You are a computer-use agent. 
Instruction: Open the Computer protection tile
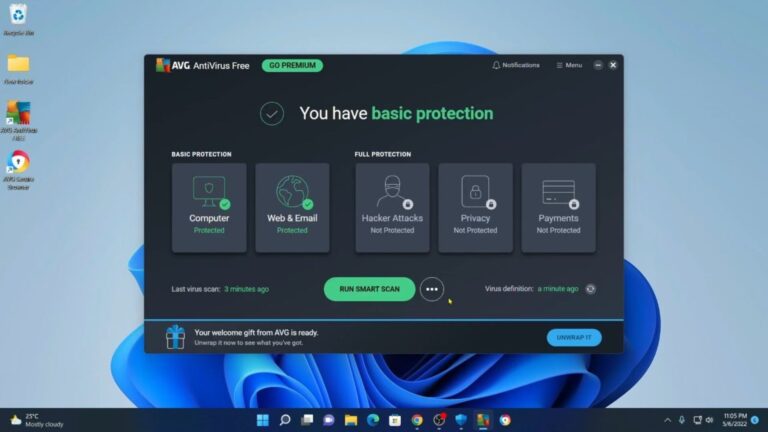[x=209, y=208]
